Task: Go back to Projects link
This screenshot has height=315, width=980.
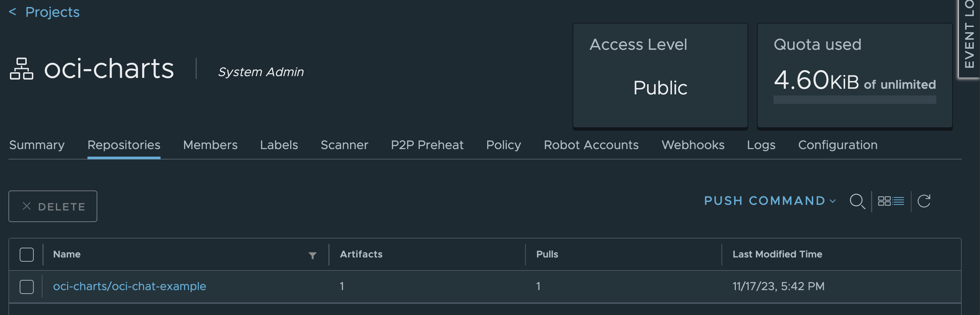Action: coord(52,12)
